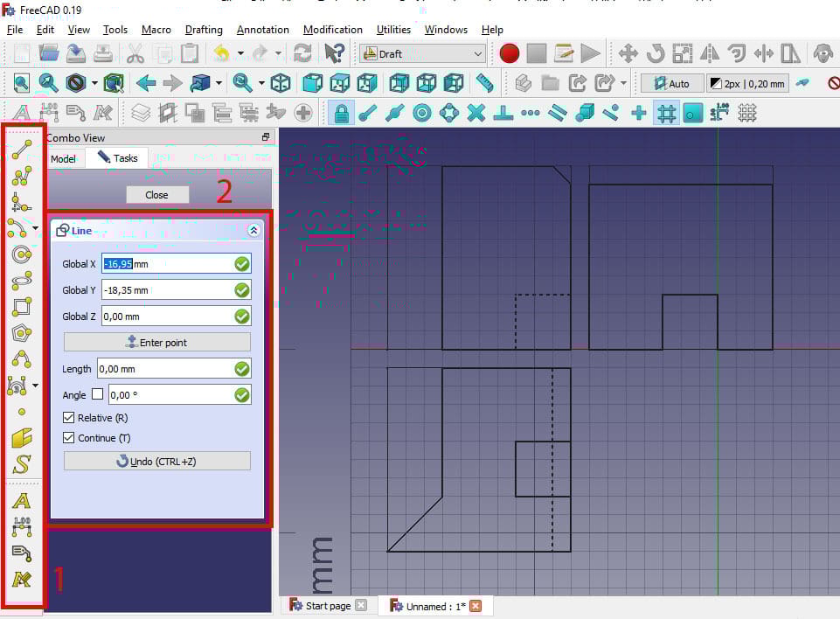
Task: Select the Wire (polyline) tool
Action: (22, 176)
